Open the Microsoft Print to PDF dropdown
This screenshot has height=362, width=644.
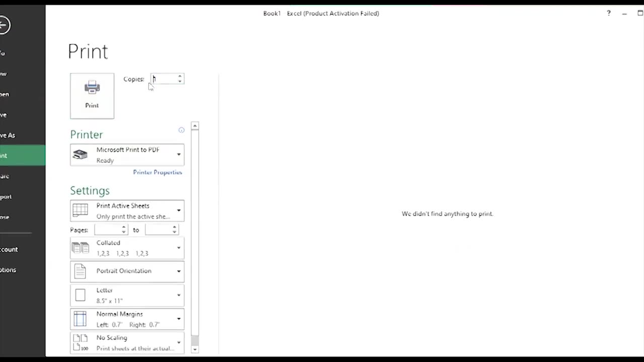pyautogui.click(x=127, y=155)
